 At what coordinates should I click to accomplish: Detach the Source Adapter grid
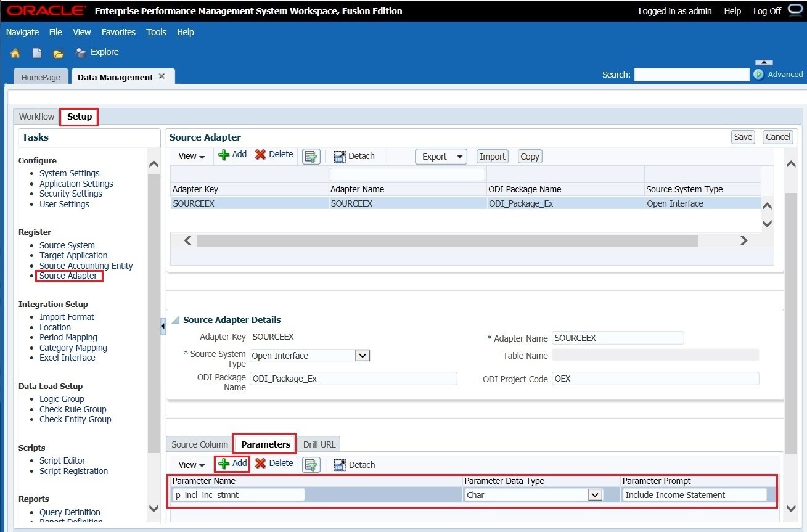pos(355,155)
